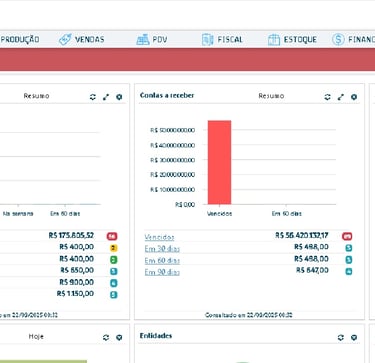Click the Hoje label in bottom panel

pos(36,337)
